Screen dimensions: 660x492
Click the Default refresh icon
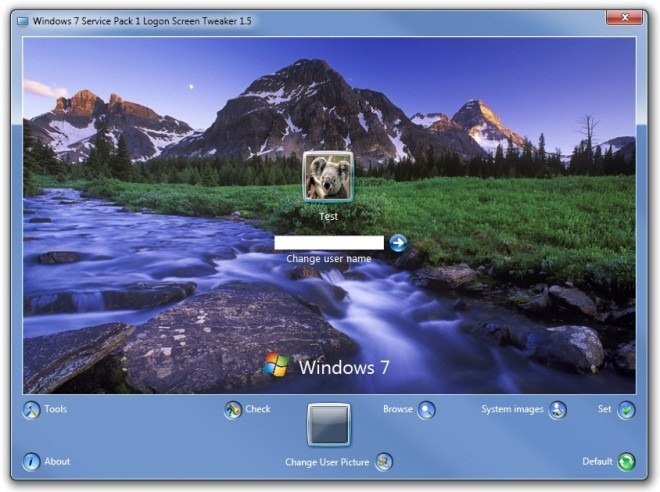[626, 462]
